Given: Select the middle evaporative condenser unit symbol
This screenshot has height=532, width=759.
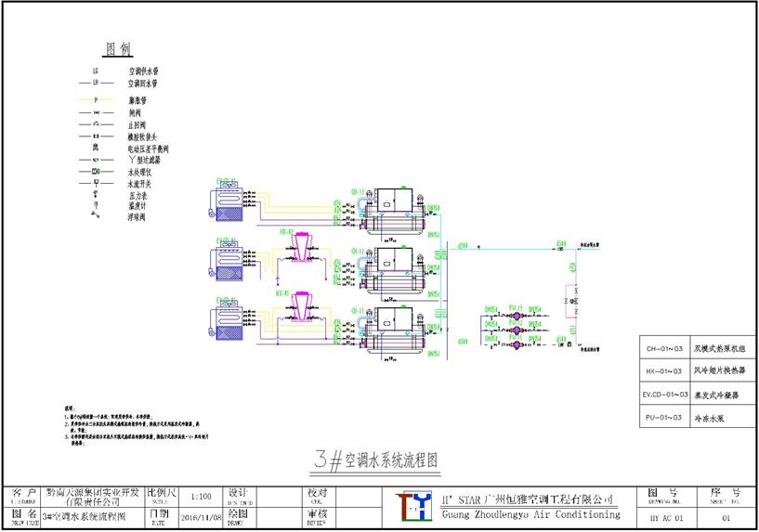Looking at the screenshot, I should (227, 261).
